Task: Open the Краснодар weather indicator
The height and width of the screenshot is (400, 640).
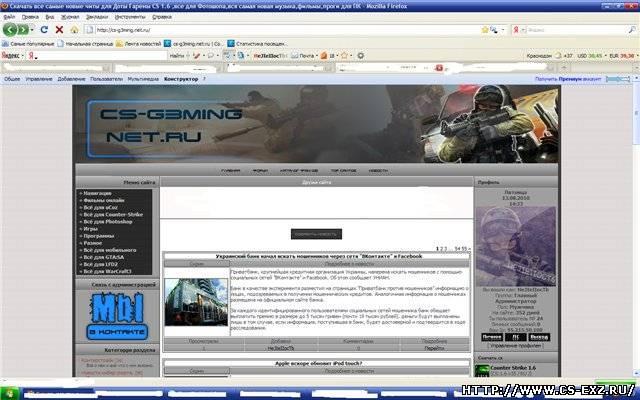Action: 549,56
